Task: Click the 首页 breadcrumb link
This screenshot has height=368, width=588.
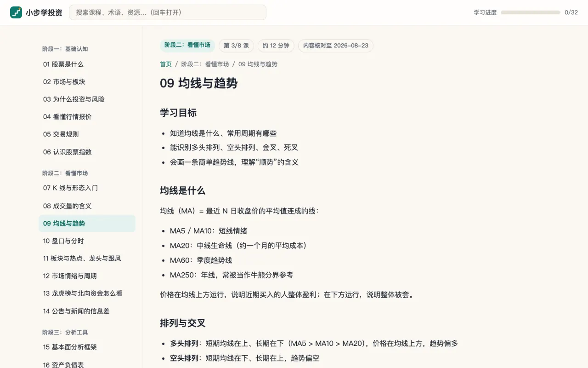Action: pos(166,64)
